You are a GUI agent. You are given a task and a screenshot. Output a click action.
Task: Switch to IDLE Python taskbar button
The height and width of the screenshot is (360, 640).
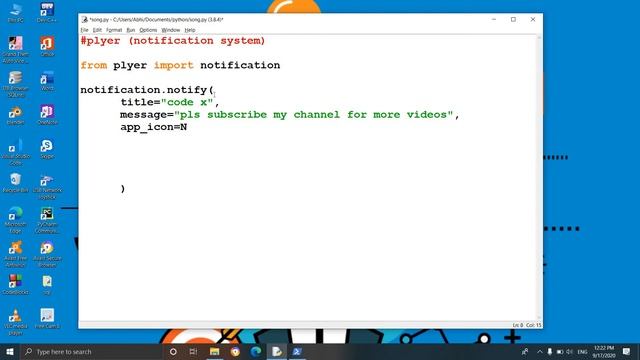point(277,351)
